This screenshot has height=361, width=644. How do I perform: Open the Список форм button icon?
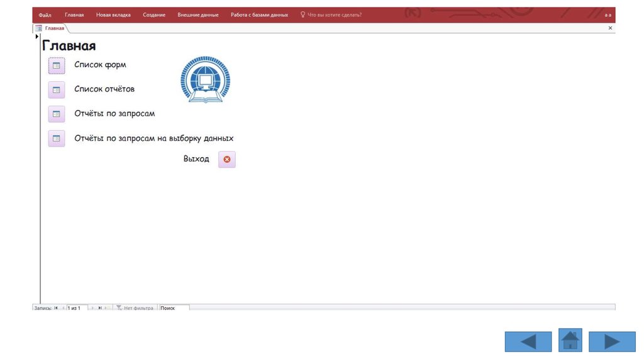coord(57,65)
